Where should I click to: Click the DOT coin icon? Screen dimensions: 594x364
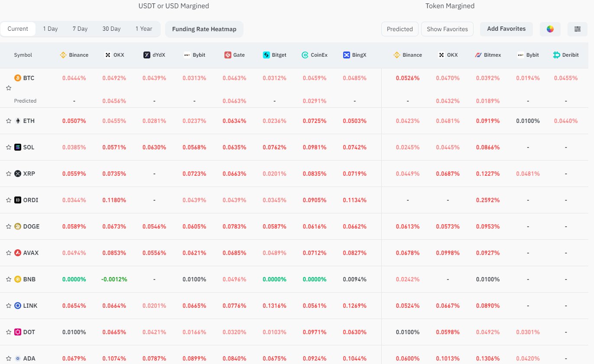coord(18,332)
